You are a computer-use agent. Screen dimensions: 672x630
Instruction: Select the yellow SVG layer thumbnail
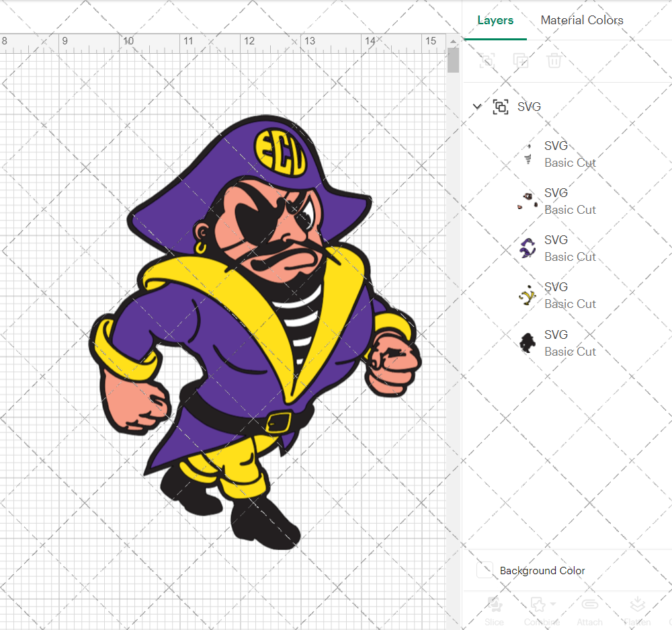pos(528,295)
